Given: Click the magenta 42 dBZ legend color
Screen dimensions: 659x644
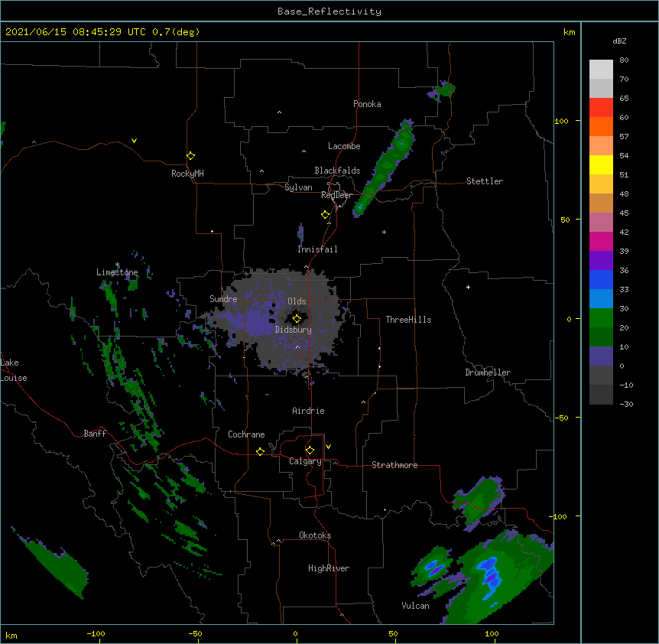Looking at the screenshot, I should [601, 241].
